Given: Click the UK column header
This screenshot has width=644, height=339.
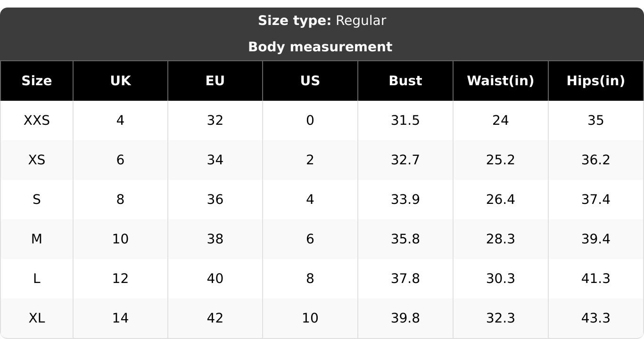Looking at the screenshot, I should point(120,81).
